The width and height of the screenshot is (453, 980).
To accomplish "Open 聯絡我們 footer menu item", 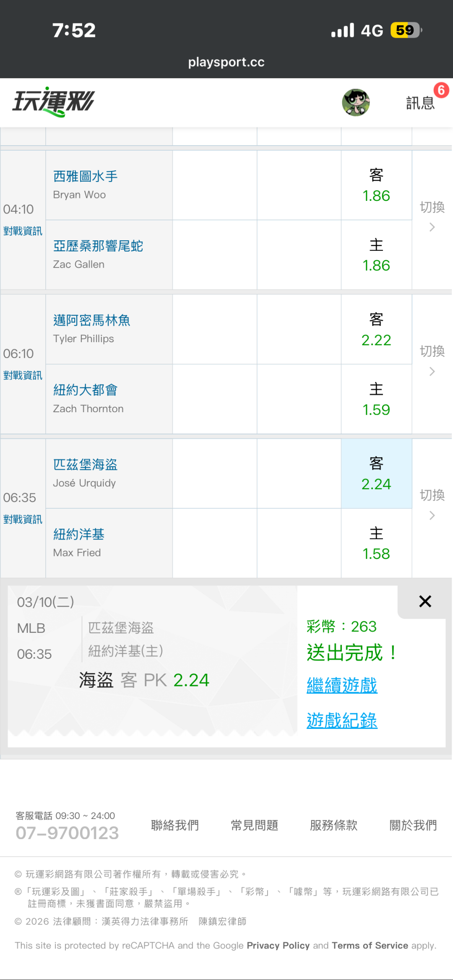I will click(x=175, y=825).
